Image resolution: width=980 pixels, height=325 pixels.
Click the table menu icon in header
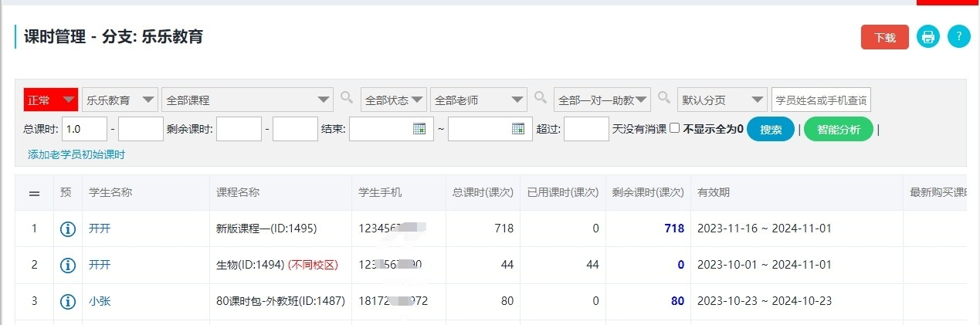tap(34, 193)
